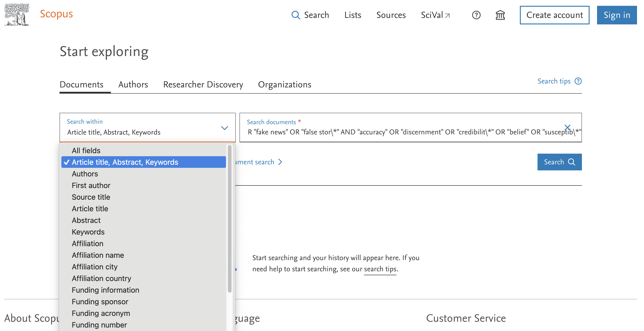Select 'All fields' option
This screenshot has width=644, height=331.
point(86,150)
